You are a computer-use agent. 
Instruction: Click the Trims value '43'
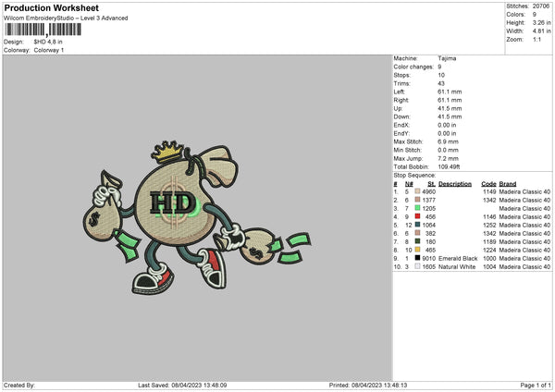tap(441, 83)
